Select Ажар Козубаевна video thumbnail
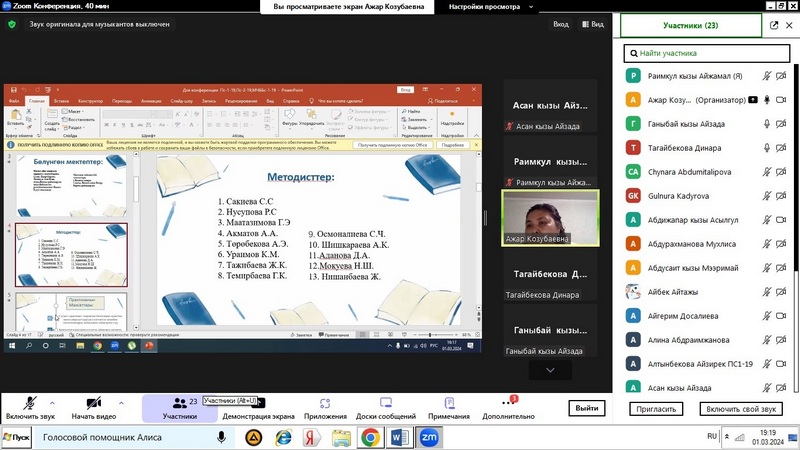800x450 pixels. pos(550,218)
